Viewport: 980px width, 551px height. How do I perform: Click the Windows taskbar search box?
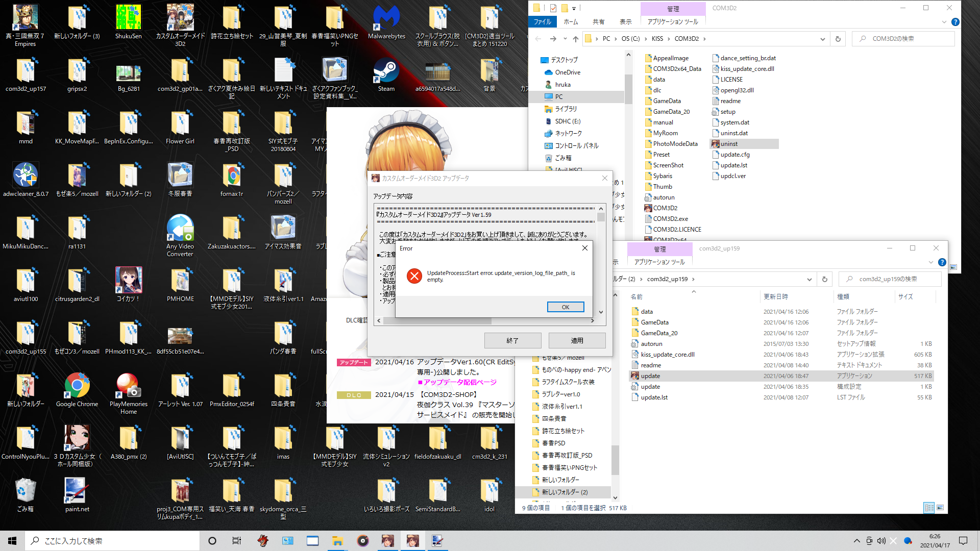tap(112, 541)
